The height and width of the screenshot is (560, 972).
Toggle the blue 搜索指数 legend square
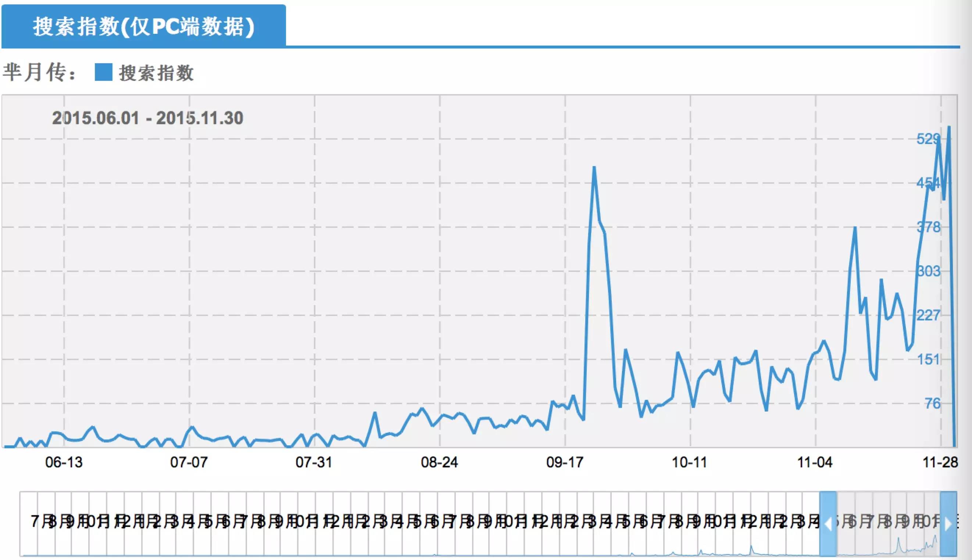coord(103,72)
